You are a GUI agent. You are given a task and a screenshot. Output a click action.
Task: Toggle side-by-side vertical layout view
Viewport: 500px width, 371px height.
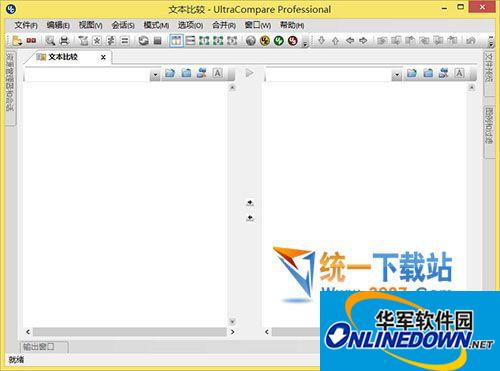click(x=176, y=41)
